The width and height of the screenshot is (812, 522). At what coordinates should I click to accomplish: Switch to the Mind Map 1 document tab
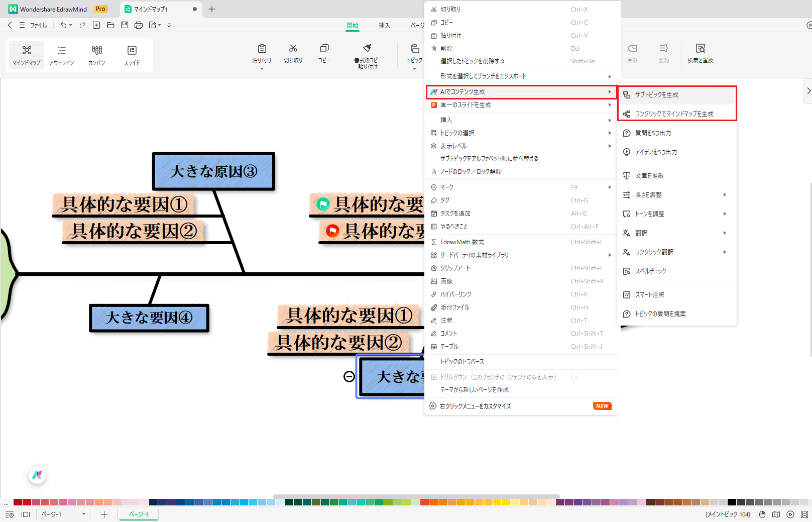tap(161, 9)
